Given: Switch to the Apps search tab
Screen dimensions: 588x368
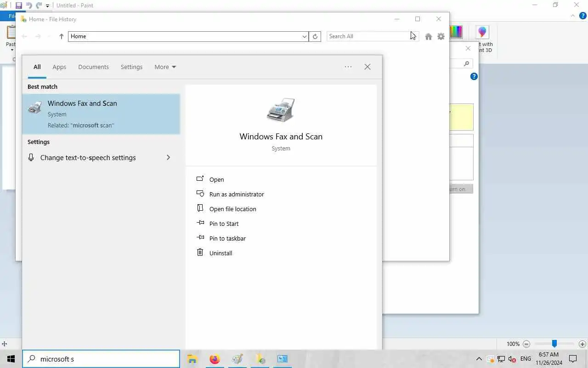Looking at the screenshot, I should pyautogui.click(x=59, y=67).
